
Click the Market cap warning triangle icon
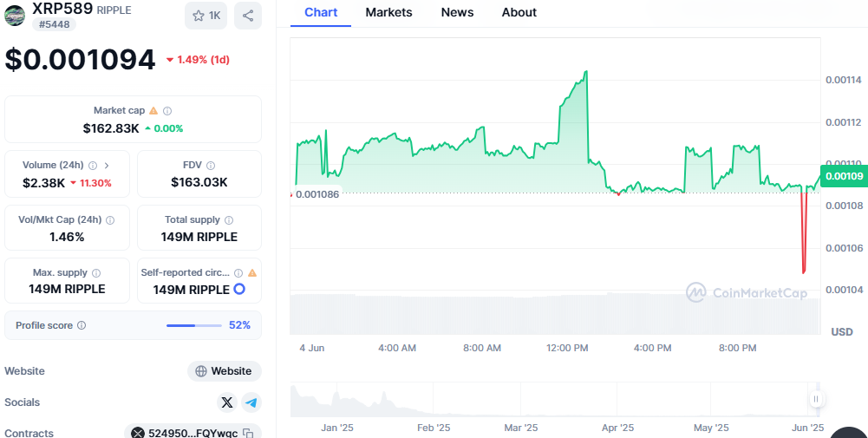(x=153, y=111)
